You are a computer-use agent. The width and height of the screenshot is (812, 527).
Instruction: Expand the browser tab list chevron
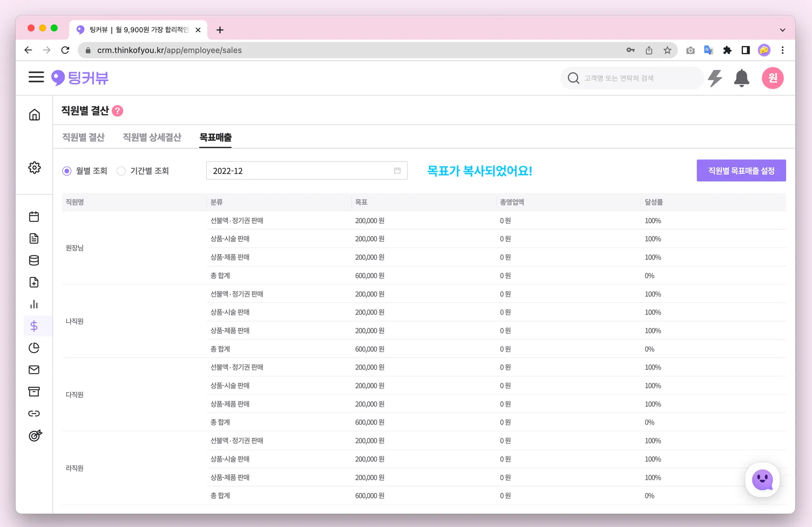(782, 30)
